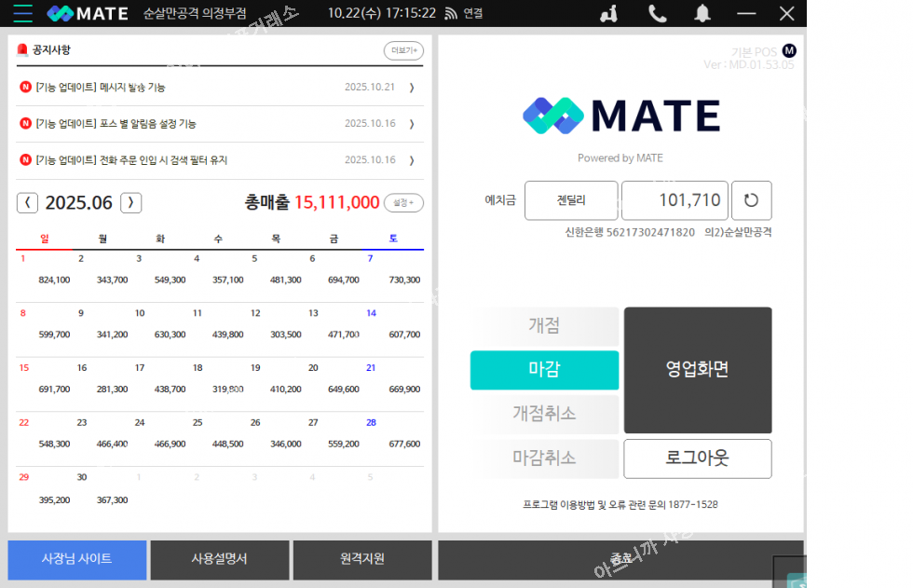Image resolution: width=913 pixels, height=588 pixels.
Task: Refresh the deposit balance
Action: [751, 200]
